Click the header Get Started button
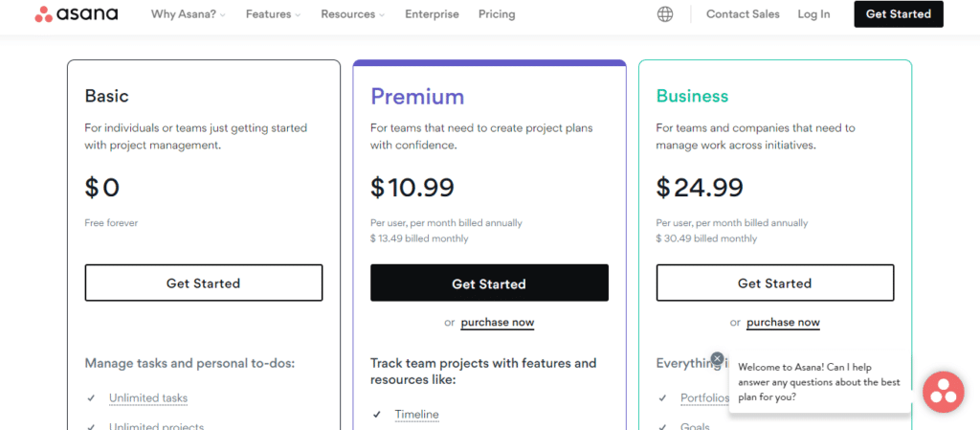This screenshot has width=980, height=430. click(x=898, y=13)
